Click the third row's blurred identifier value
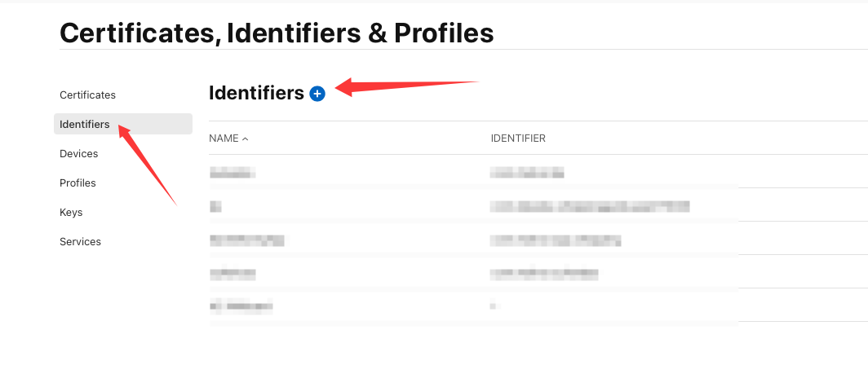868x374 pixels. (556, 240)
